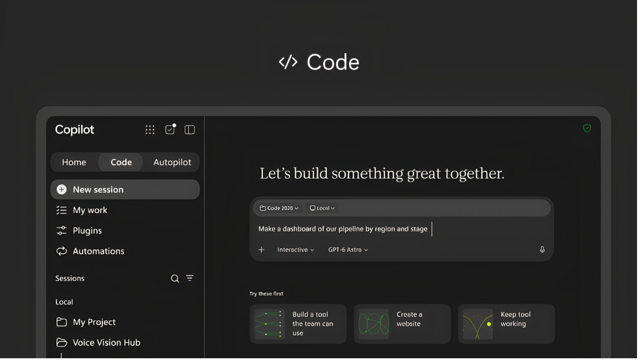This screenshot has height=362, width=644.
Task: Open the Code 2026 folder dropdown
Action: click(x=279, y=208)
